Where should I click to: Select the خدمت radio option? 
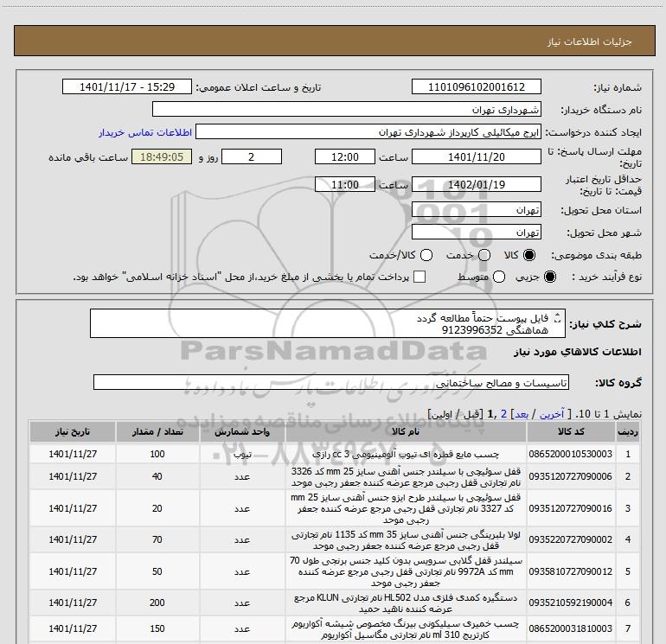point(484,255)
